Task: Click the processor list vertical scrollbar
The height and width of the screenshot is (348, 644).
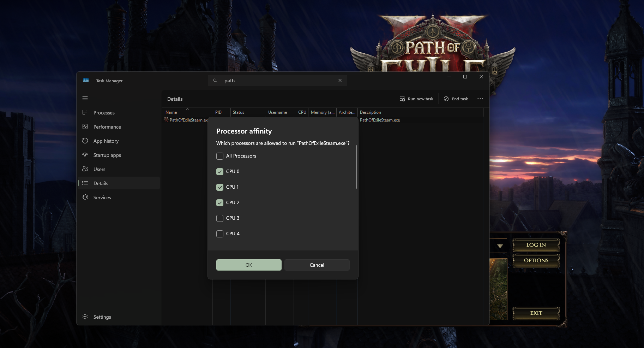Action: click(357, 167)
